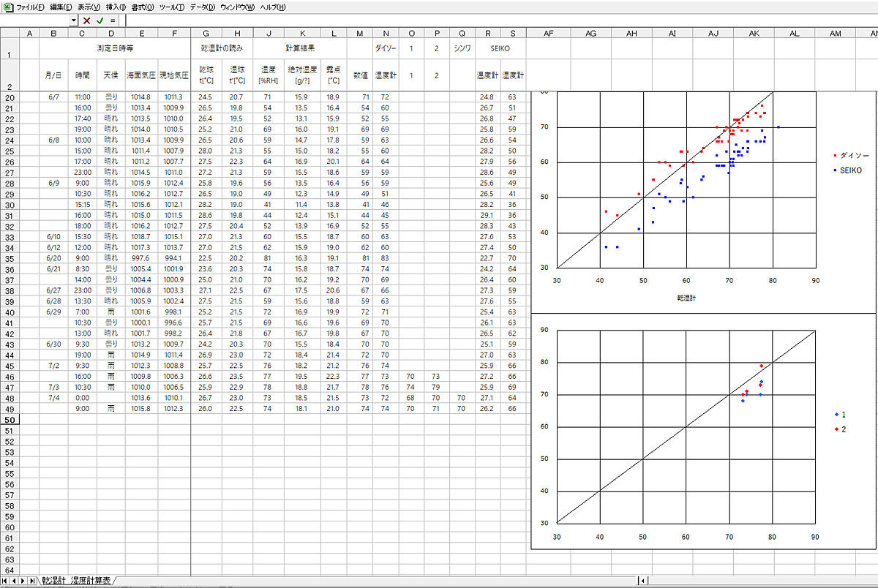Click the red ダイソー legend marker
The image size is (878, 588).
(836, 156)
